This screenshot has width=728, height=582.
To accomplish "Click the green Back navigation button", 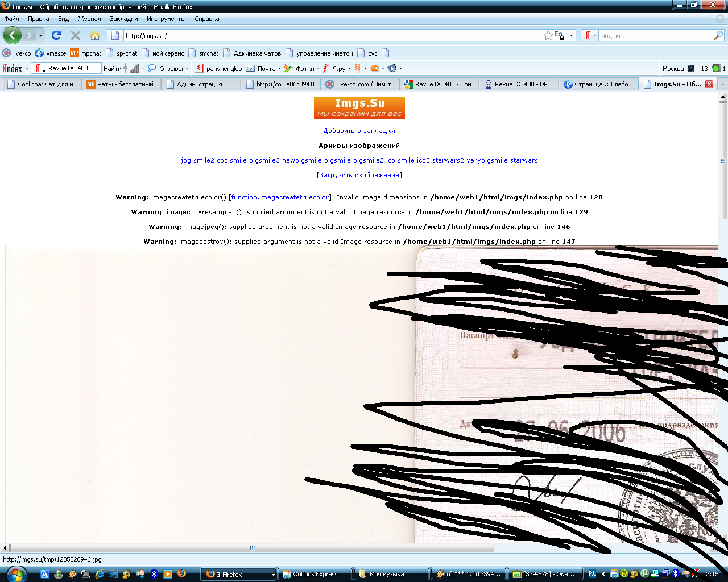I will [13, 35].
